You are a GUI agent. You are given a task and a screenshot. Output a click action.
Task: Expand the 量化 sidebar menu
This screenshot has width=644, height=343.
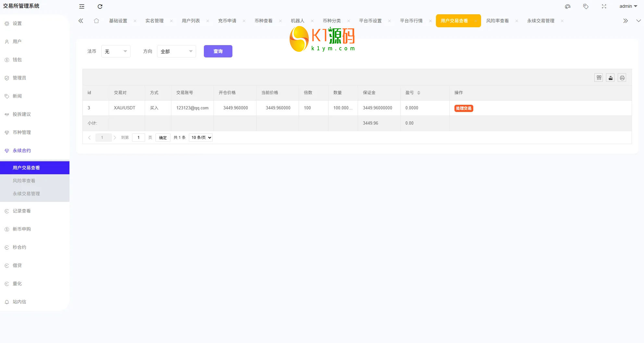35,284
